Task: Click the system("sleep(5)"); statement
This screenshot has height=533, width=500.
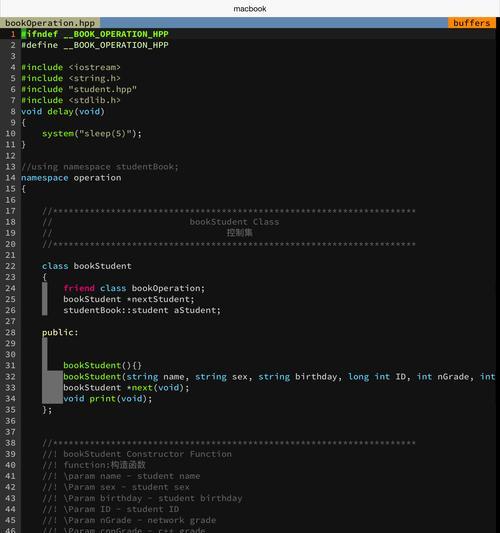Action: tap(92, 134)
